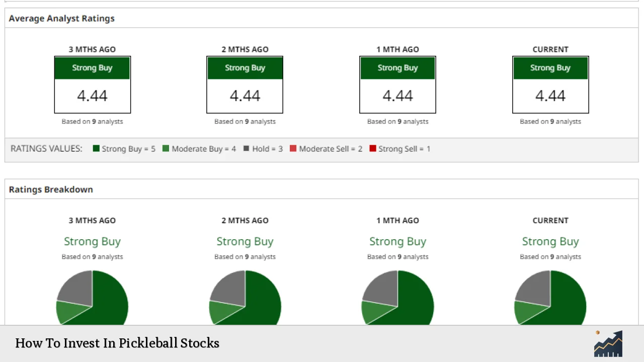Click How To Invest In Pickleball Stocks title
The height and width of the screenshot is (362, 644).
(x=117, y=343)
